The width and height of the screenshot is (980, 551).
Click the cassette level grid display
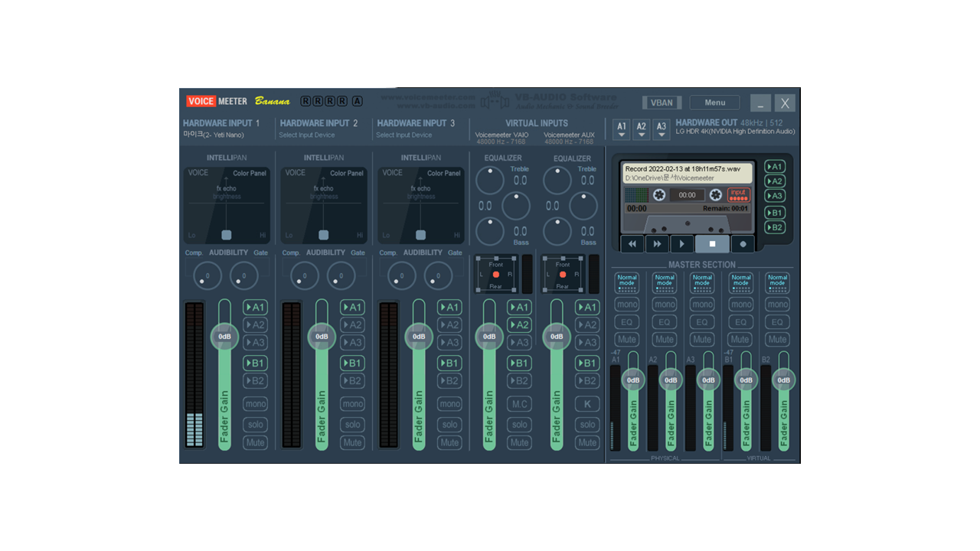click(x=637, y=195)
